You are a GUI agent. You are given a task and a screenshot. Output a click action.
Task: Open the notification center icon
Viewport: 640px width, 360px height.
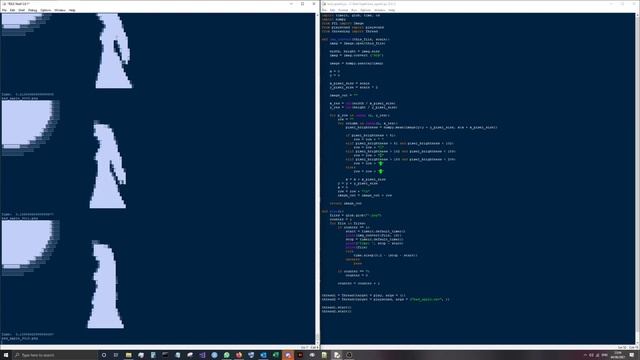632,355
